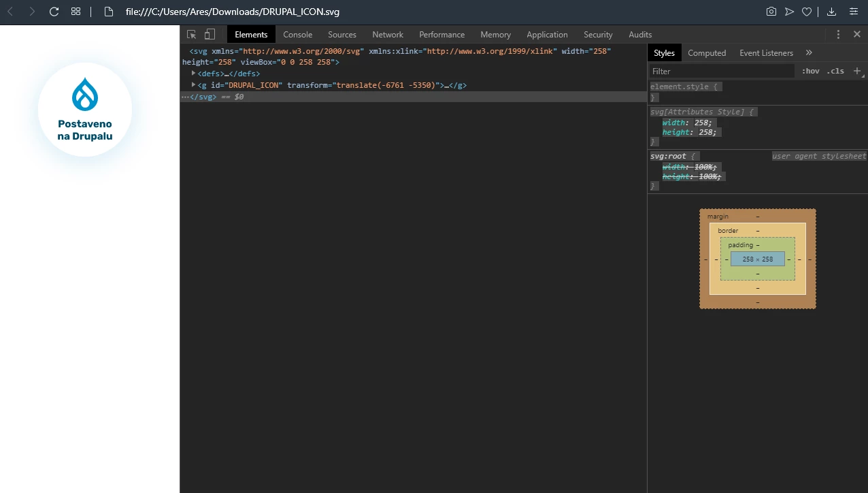
Task: Click the user agent stylesheet label
Action: point(819,156)
